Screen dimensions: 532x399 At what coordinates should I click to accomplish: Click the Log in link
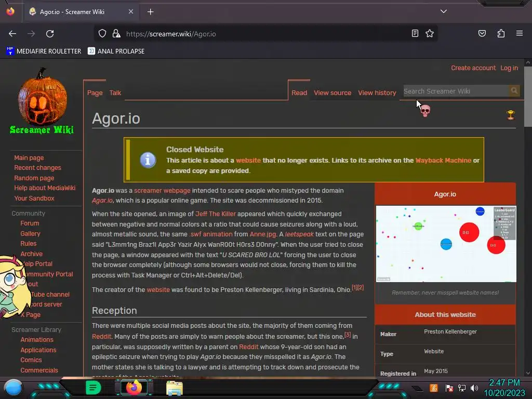[x=509, y=68]
